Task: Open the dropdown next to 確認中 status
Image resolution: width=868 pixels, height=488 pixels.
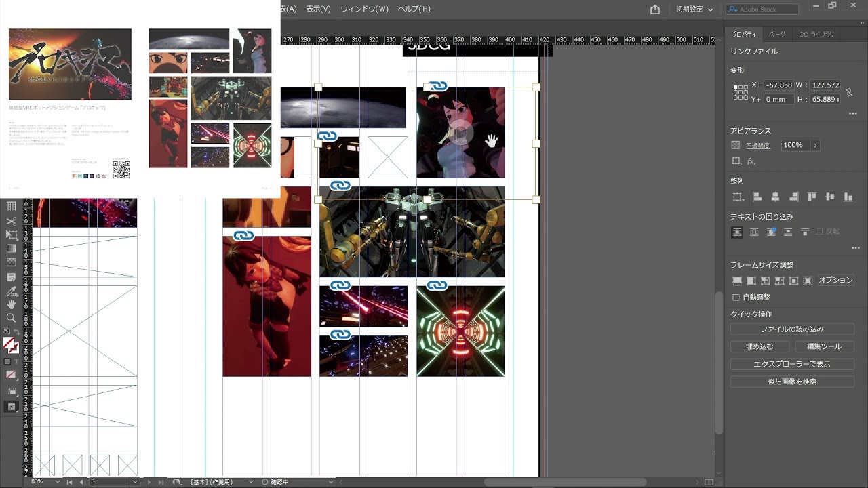Action: click(x=332, y=482)
